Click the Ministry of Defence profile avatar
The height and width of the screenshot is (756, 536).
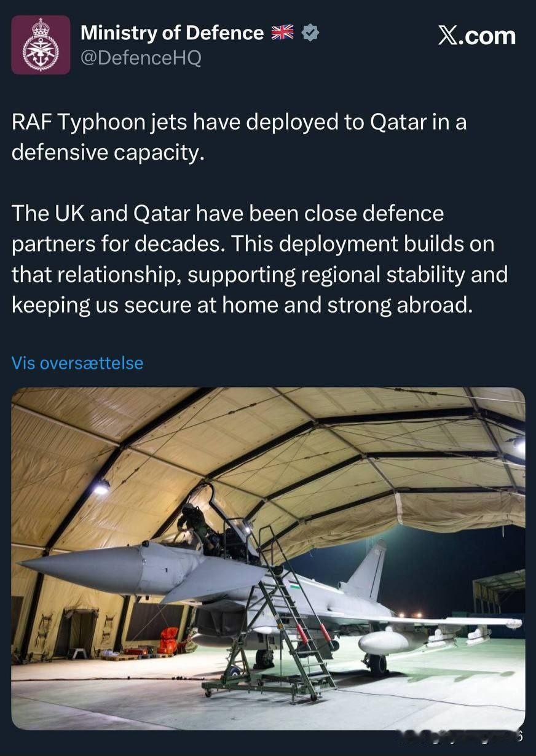point(42,45)
